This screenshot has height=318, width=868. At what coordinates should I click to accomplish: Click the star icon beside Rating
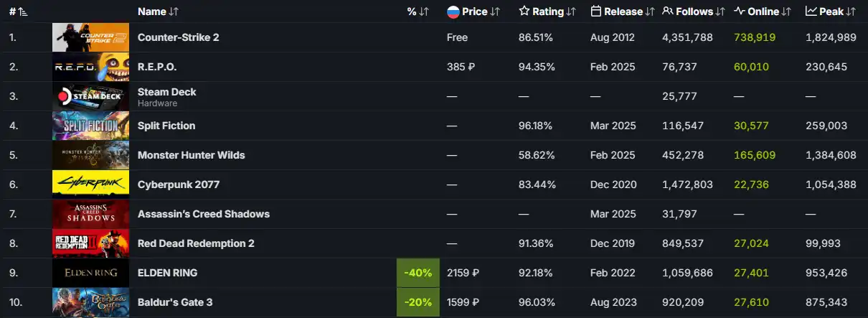(x=524, y=11)
